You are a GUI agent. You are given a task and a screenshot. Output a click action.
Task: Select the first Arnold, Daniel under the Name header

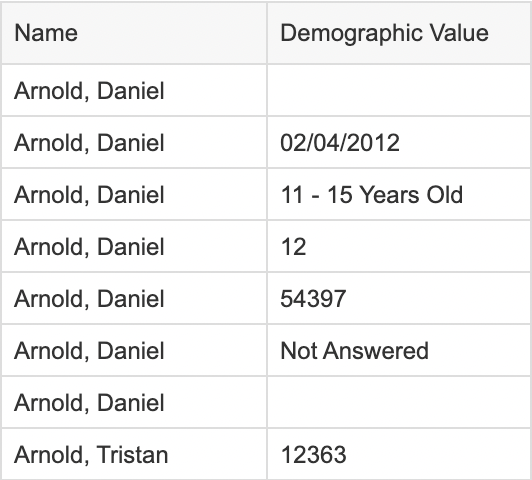click(x=134, y=90)
